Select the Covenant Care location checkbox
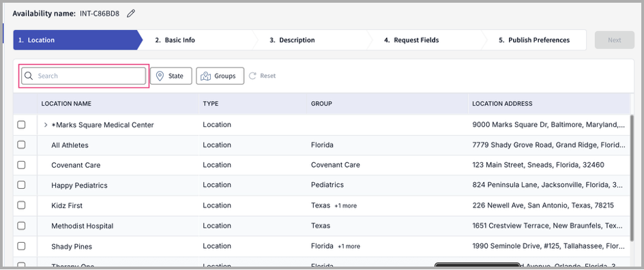The width and height of the screenshot is (644, 270). coord(21,165)
